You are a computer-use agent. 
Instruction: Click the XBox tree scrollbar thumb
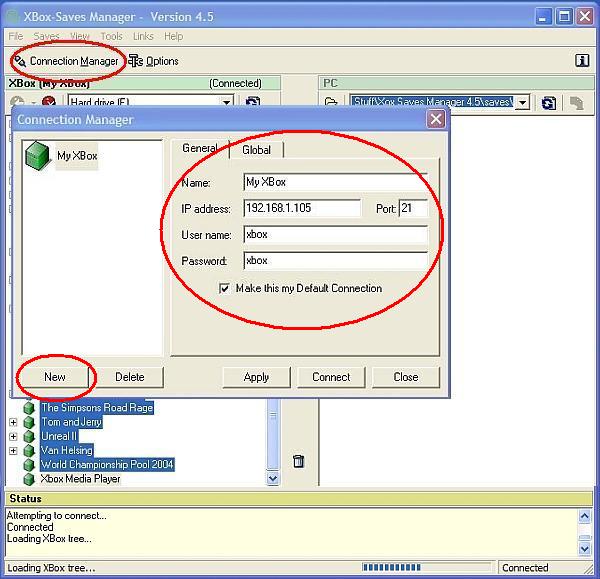[x=273, y=434]
